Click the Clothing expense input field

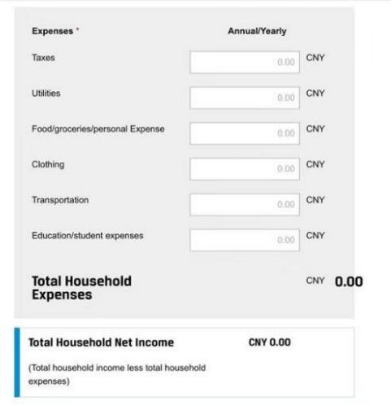(245, 169)
